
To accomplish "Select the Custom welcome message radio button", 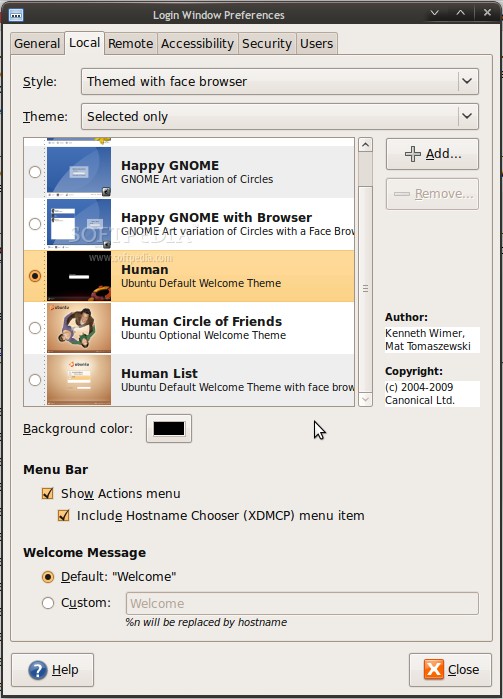I will pyautogui.click(x=48, y=603).
